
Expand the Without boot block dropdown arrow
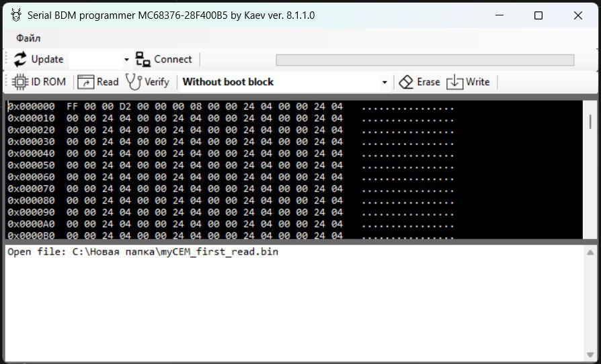click(385, 83)
